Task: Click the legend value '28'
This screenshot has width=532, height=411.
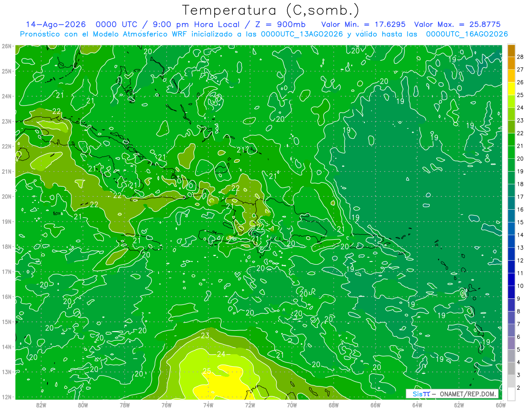Action: [520, 57]
